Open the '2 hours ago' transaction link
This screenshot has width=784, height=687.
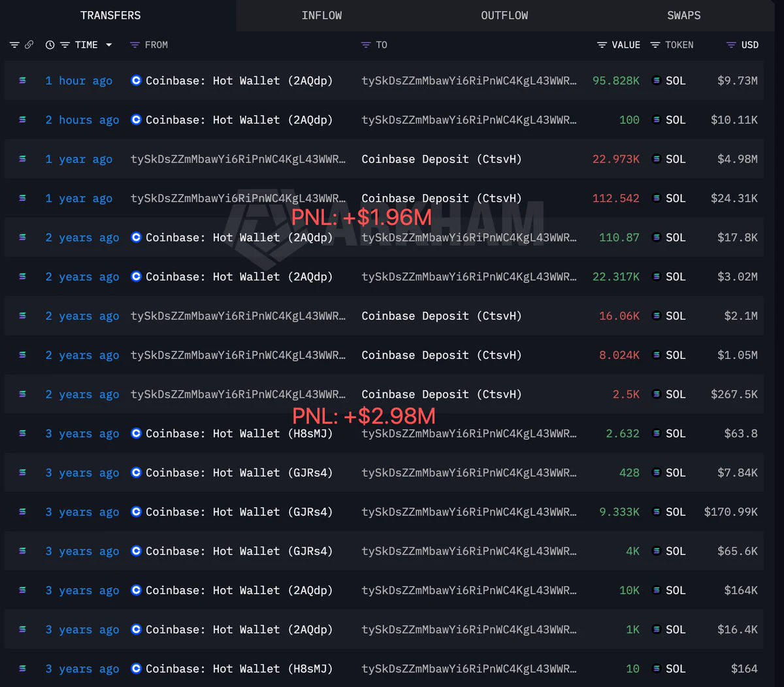click(82, 120)
